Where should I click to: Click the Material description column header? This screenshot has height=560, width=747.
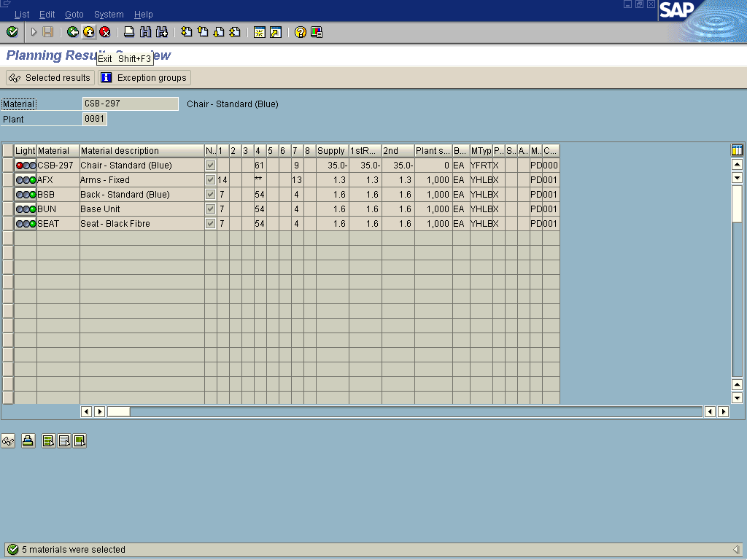click(142, 150)
